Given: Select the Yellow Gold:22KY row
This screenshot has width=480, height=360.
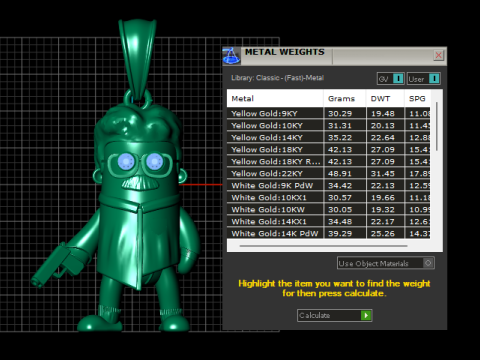Looking at the screenshot, I should pyautogui.click(x=328, y=173).
